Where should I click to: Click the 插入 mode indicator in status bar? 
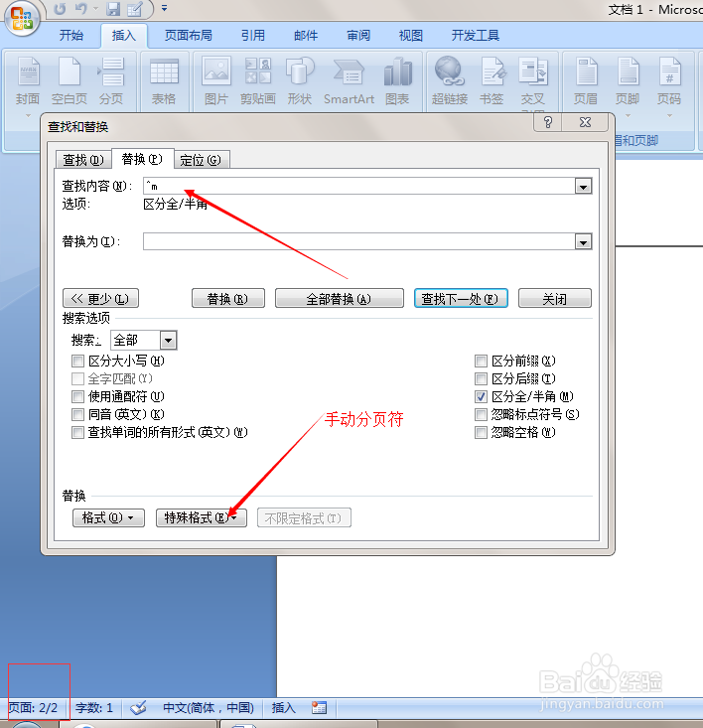[284, 708]
